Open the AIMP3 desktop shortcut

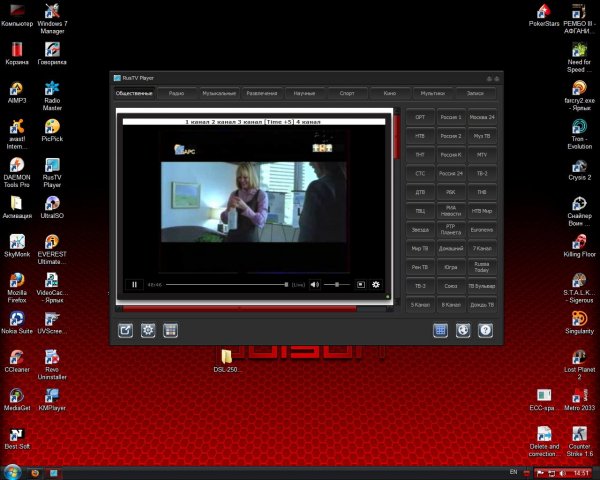click(16, 93)
